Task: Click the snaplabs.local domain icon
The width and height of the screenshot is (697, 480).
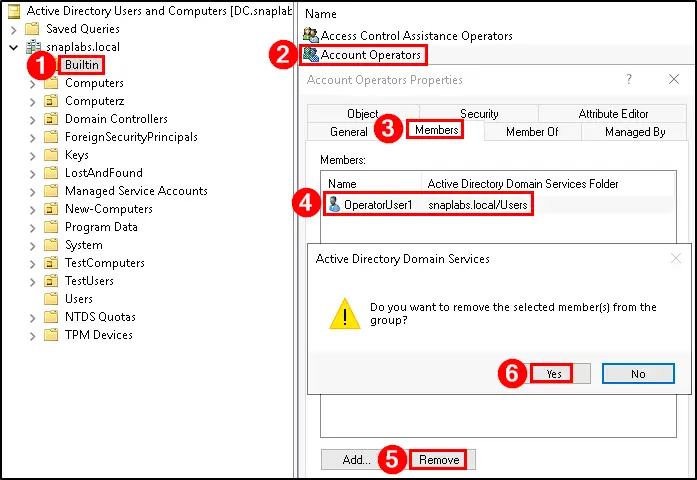Action: [33, 47]
